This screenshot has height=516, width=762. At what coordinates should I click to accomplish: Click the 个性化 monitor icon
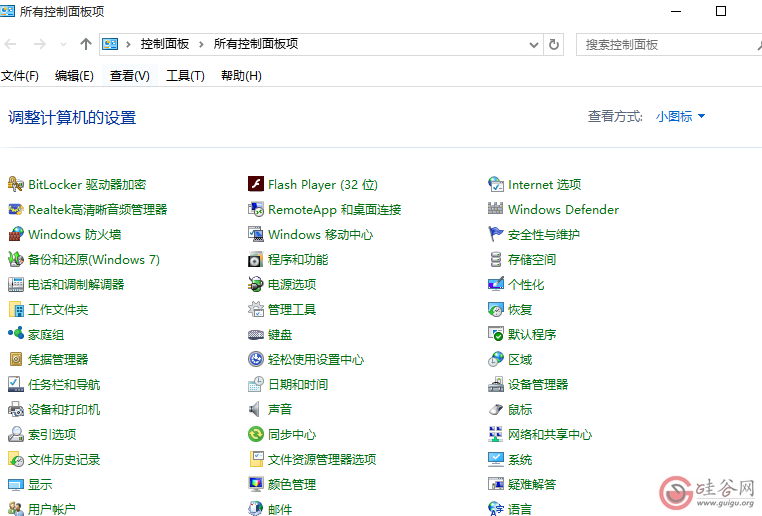tap(496, 284)
